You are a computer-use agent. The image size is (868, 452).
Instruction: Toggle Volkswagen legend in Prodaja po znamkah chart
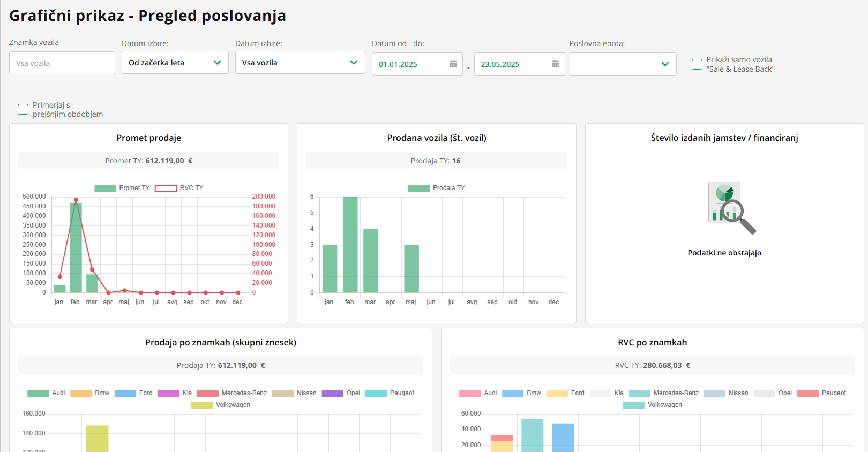pyautogui.click(x=221, y=405)
